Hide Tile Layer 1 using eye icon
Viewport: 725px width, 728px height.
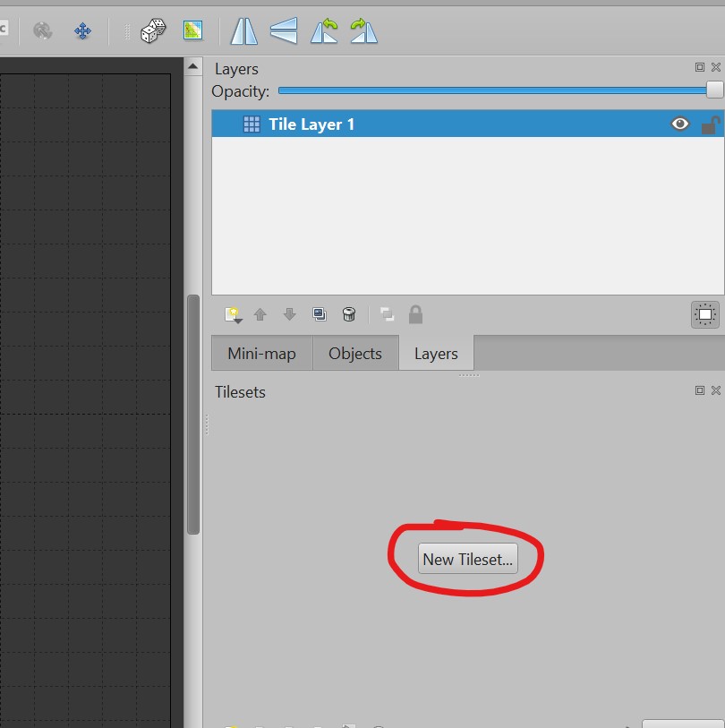680,124
